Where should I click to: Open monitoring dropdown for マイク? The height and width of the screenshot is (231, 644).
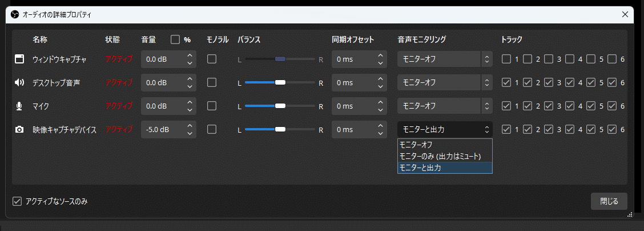tap(445, 106)
